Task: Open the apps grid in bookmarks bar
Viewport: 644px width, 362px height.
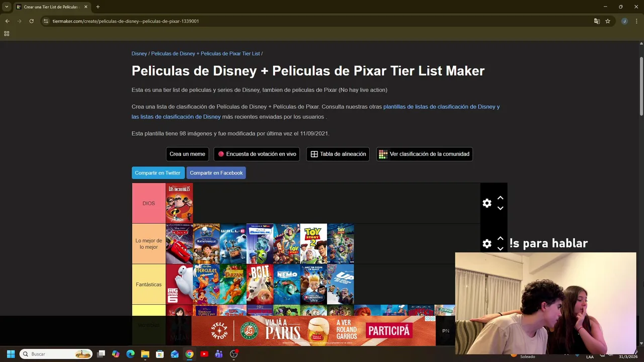Action: [x=7, y=34]
